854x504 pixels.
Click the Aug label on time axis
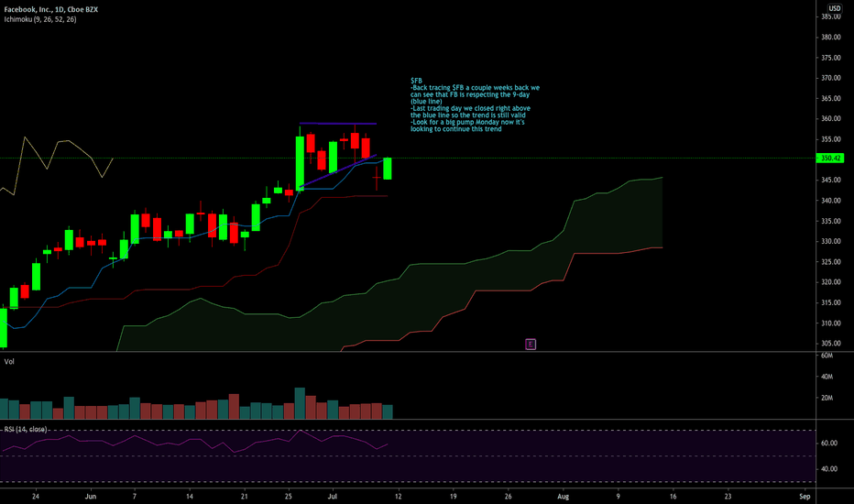tap(564, 497)
